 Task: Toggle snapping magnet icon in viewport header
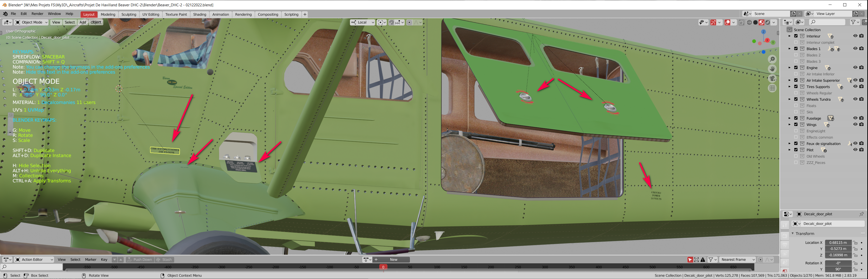[391, 22]
